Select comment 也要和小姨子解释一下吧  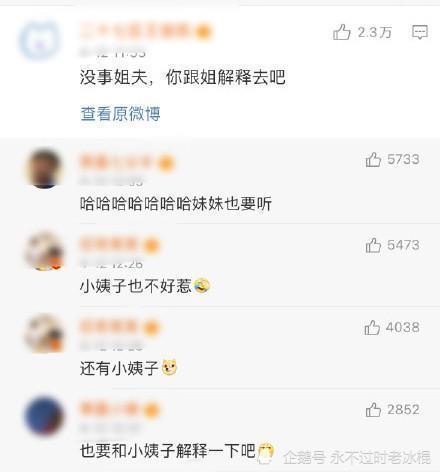(168, 451)
